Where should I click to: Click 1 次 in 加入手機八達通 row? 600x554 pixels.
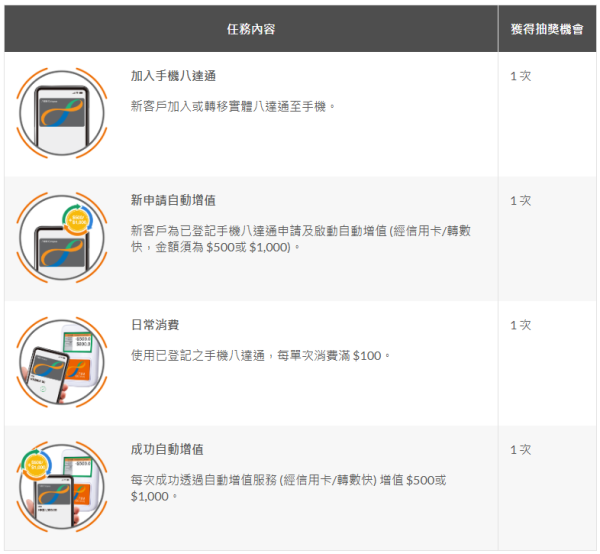(x=521, y=76)
